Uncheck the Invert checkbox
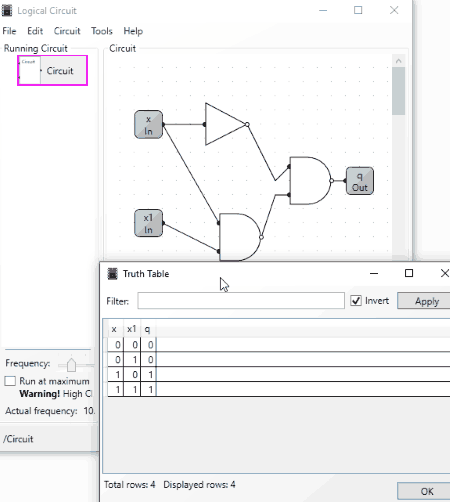This screenshot has width=450, height=502. click(356, 301)
